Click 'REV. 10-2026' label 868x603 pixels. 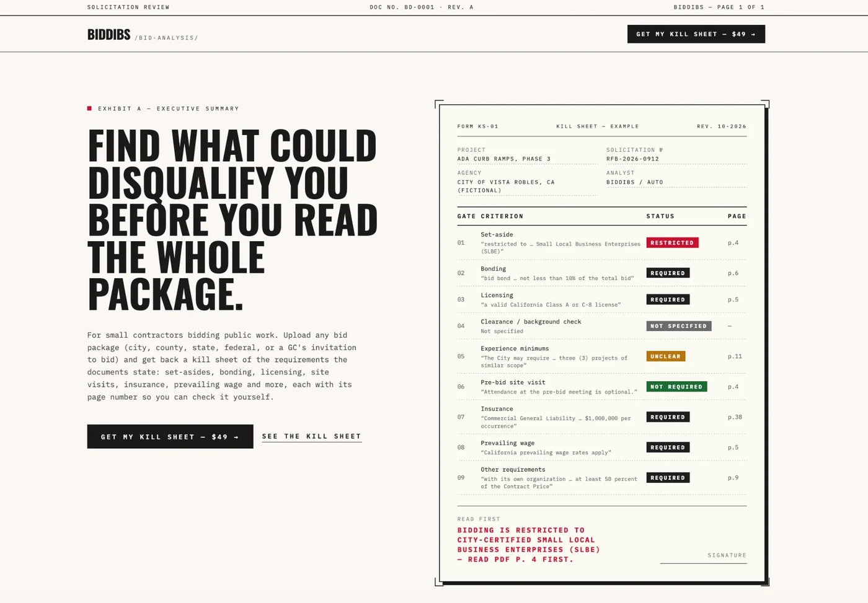click(722, 126)
